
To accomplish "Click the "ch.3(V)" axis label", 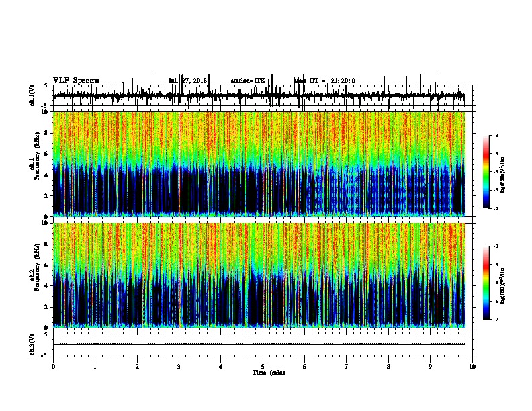I will pyautogui.click(x=32, y=345).
